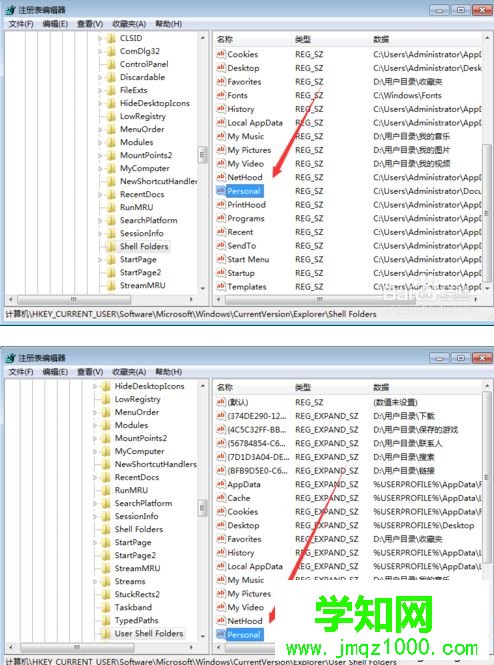
Task: Open the 收藏夹(A) menu in the bottom window
Action: (129, 372)
